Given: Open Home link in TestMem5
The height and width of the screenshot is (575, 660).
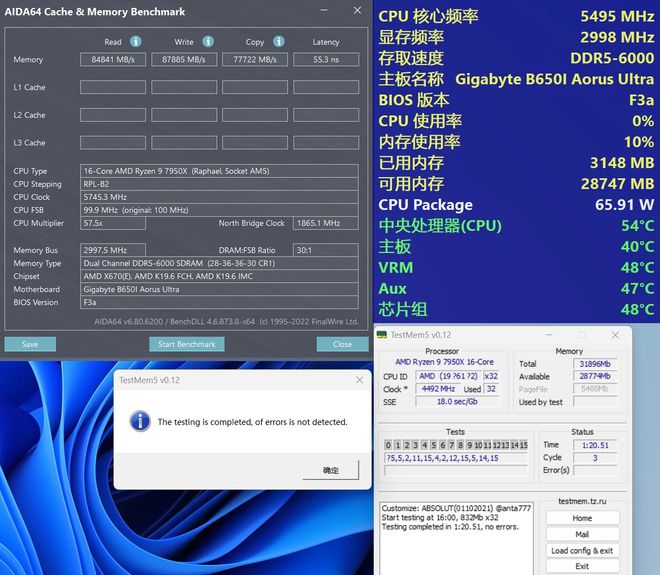Looking at the screenshot, I should click(582, 518).
